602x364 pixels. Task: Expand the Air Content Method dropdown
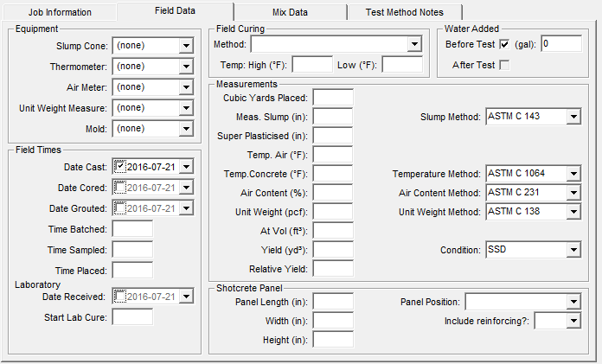(x=573, y=193)
